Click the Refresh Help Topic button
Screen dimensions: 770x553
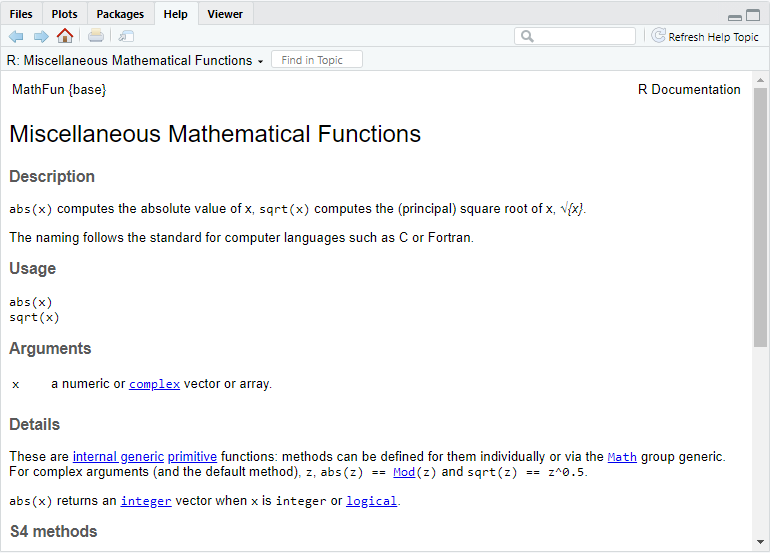click(x=705, y=37)
